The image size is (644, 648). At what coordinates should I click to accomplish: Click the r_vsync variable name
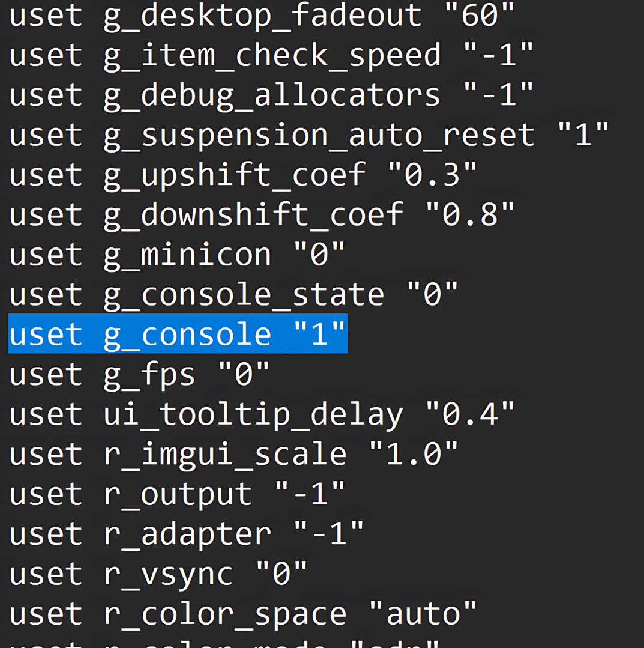tap(168, 574)
